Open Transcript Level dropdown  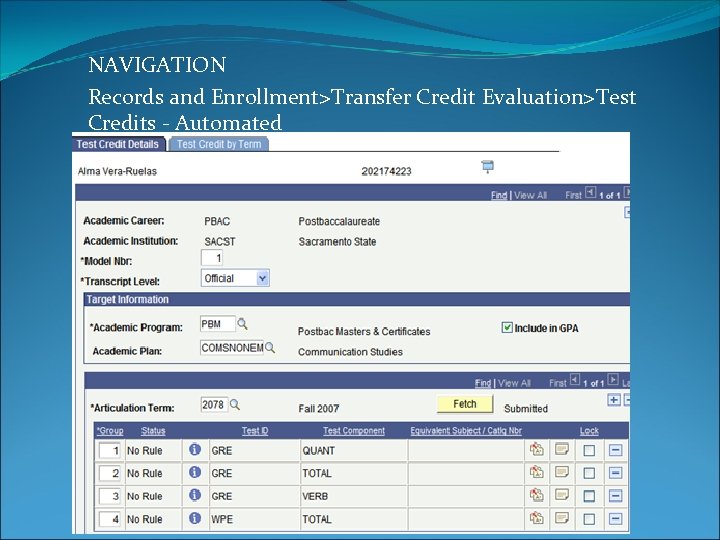tap(235, 278)
